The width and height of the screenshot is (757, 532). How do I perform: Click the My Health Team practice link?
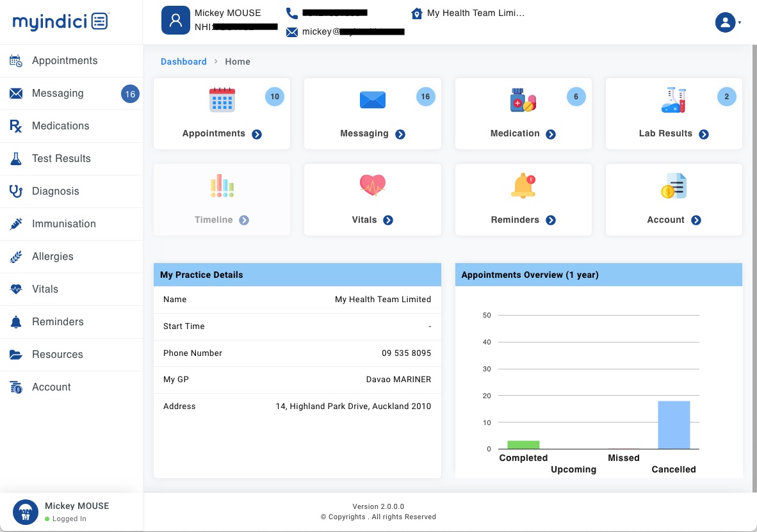click(475, 13)
